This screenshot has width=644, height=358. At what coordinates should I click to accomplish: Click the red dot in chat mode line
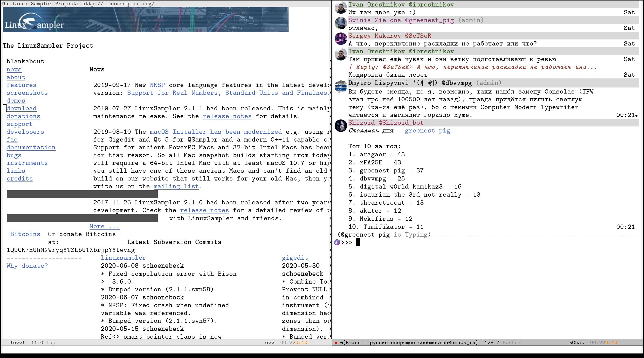click(336, 343)
